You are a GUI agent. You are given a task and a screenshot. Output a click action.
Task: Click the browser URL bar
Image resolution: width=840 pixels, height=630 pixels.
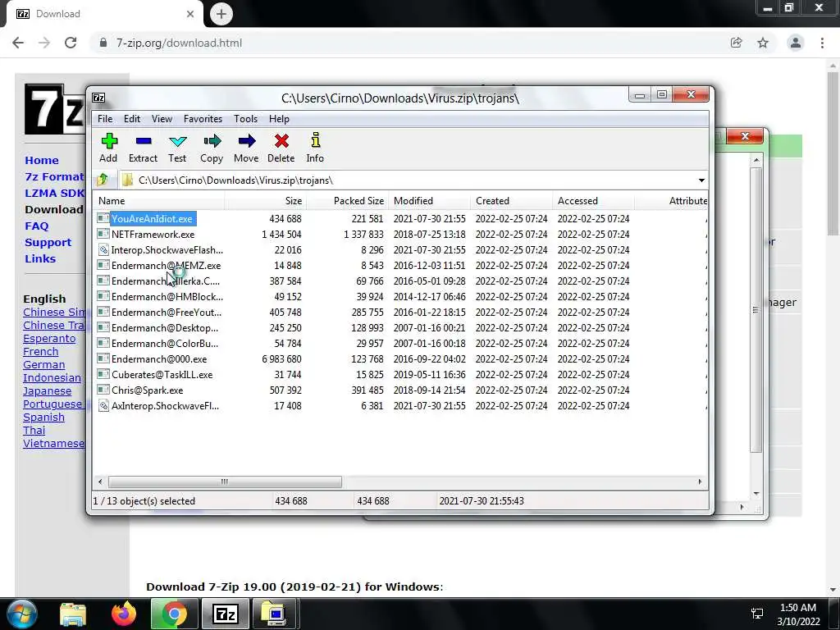point(407,43)
